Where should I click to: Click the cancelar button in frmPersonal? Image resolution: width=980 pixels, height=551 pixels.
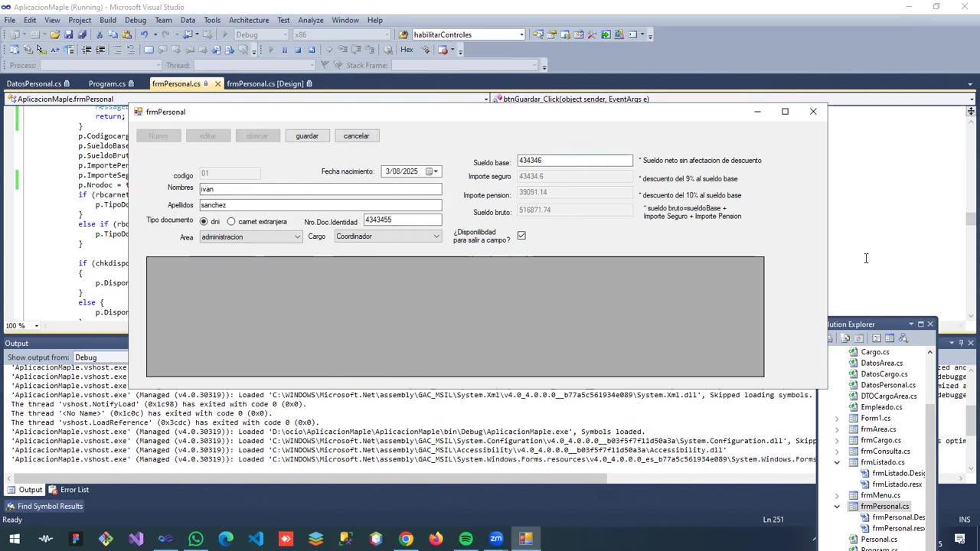[x=356, y=136]
